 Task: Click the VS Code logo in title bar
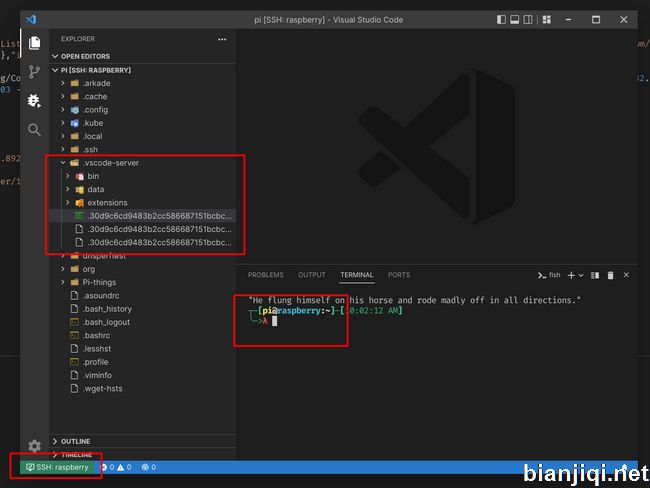click(x=31, y=19)
